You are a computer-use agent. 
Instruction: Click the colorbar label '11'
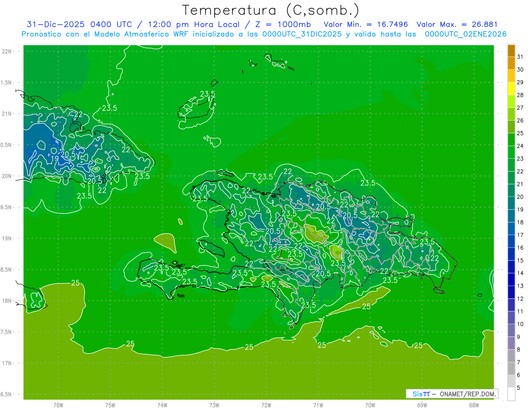click(x=520, y=312)
